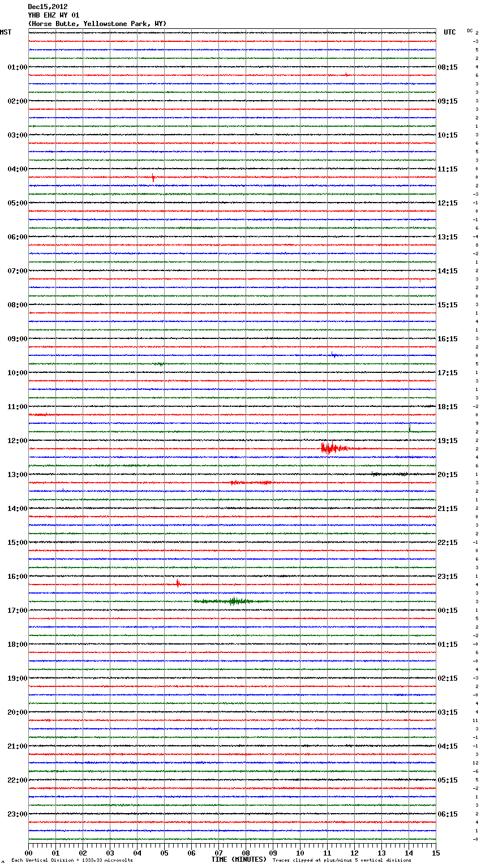Viewport: 481px width, 868px height.
Task: Click the "17:00" MST time label
Action: click(18, 611)
